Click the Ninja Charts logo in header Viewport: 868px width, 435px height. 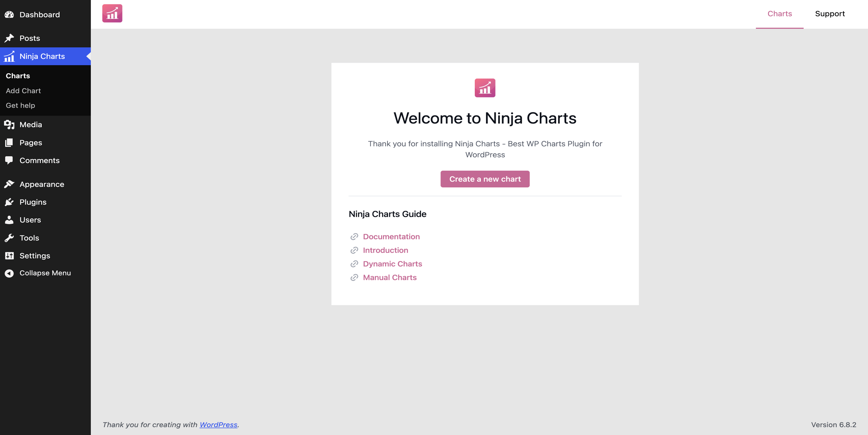112,13
